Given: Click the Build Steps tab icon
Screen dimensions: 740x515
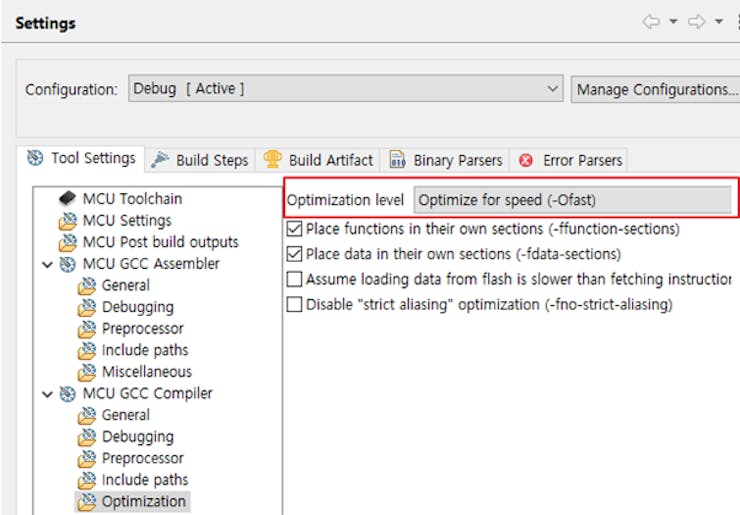Looking at the screenshot, I should (x=160, y=160).
